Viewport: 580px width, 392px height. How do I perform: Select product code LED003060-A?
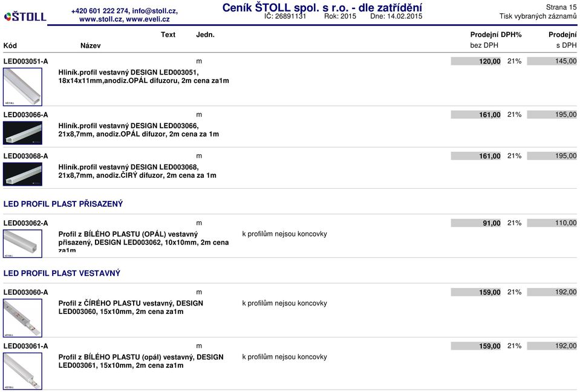click(x=25, y=292)
